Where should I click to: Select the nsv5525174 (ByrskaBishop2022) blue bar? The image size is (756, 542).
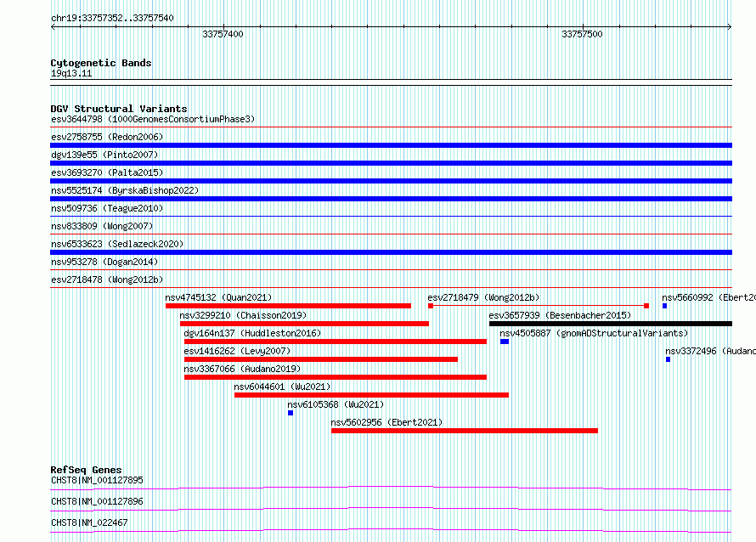pos(391,199)
